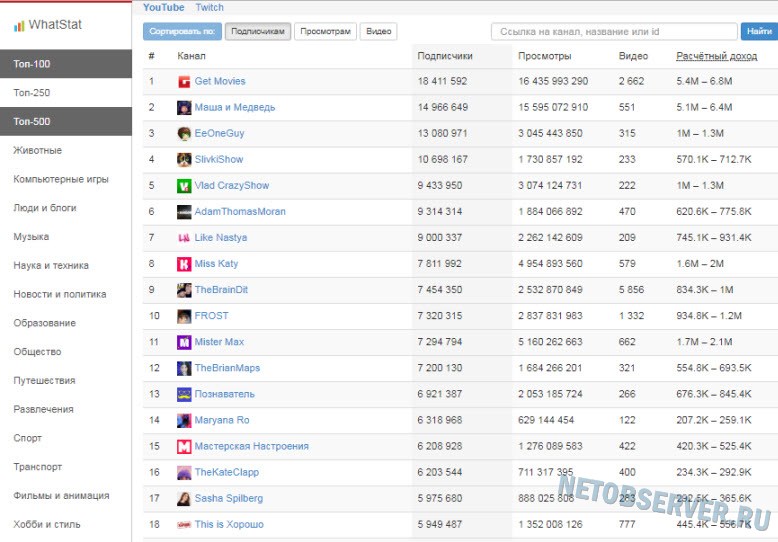This screenshot has width=778, height=542.
Task: Click the FROST channel avatar
Action: (184, 316)
